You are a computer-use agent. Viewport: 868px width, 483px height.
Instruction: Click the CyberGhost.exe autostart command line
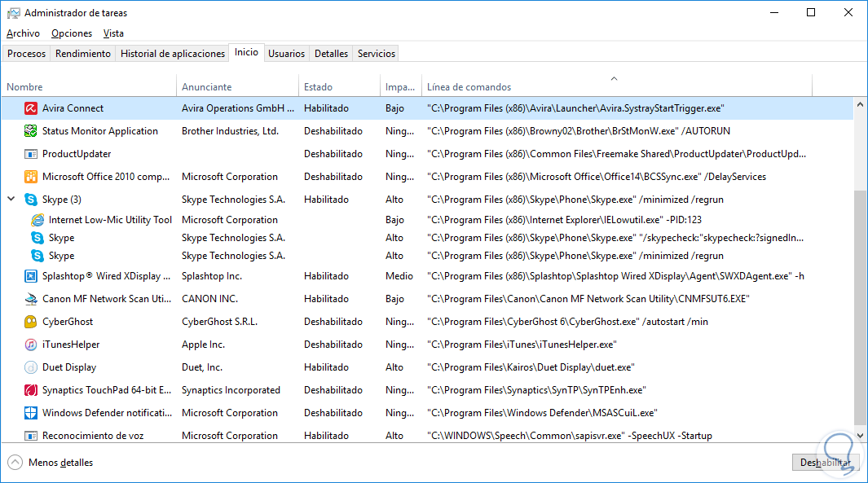(x=567, y=322)
